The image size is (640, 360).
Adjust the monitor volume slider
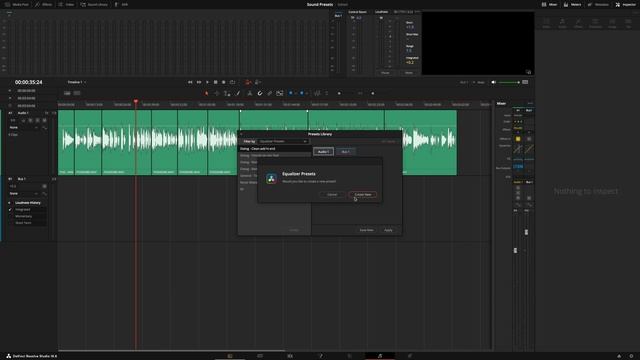pos(509,82)
